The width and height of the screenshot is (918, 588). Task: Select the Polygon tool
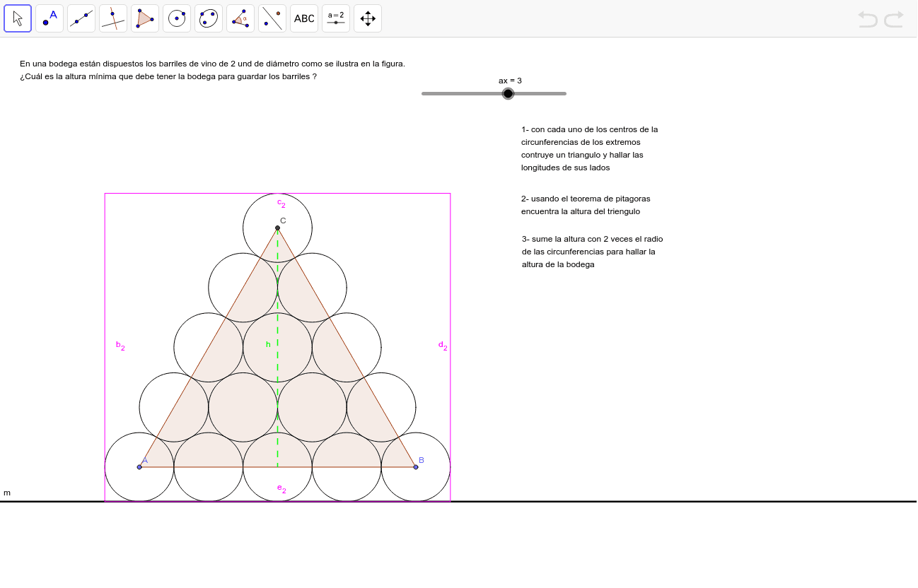(x=145, y=18)
